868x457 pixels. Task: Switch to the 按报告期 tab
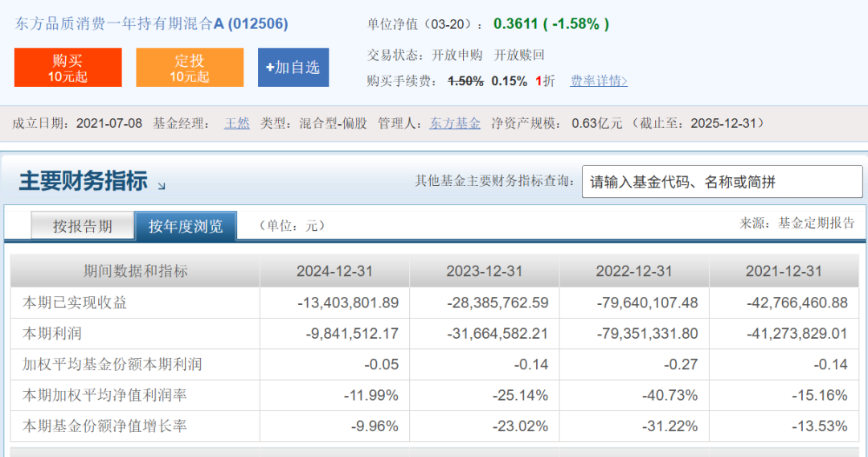82,226
